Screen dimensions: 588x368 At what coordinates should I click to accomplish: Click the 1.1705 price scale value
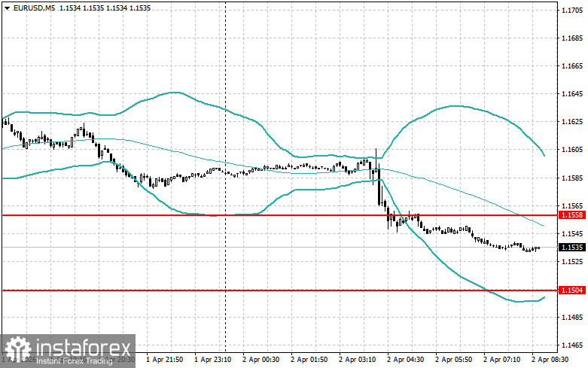coord(572,10)
